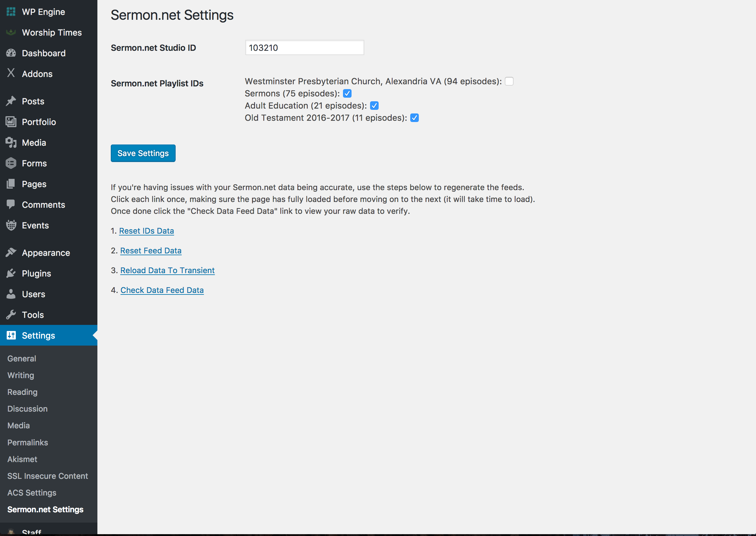Open the Media menu label in main sidebar
The height and width of the screenshot is (536, 756).
pyautogui.click(x=34, y=143)
